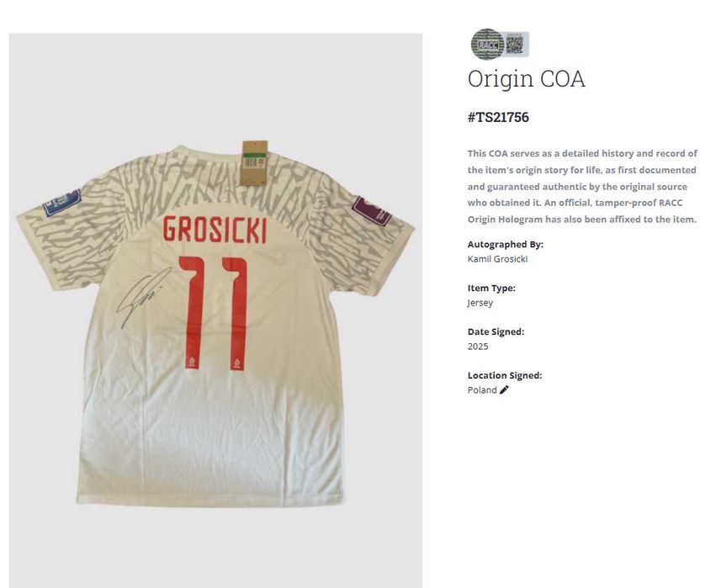This screenshot has height=588, width=716.
Task: Click the COA description paragraph
Action: click(582, 186)
